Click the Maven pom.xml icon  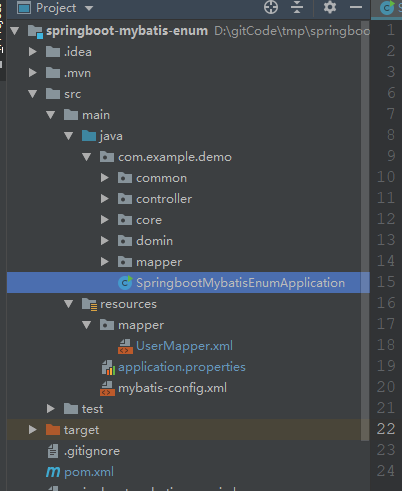click(x=53, y=472)
